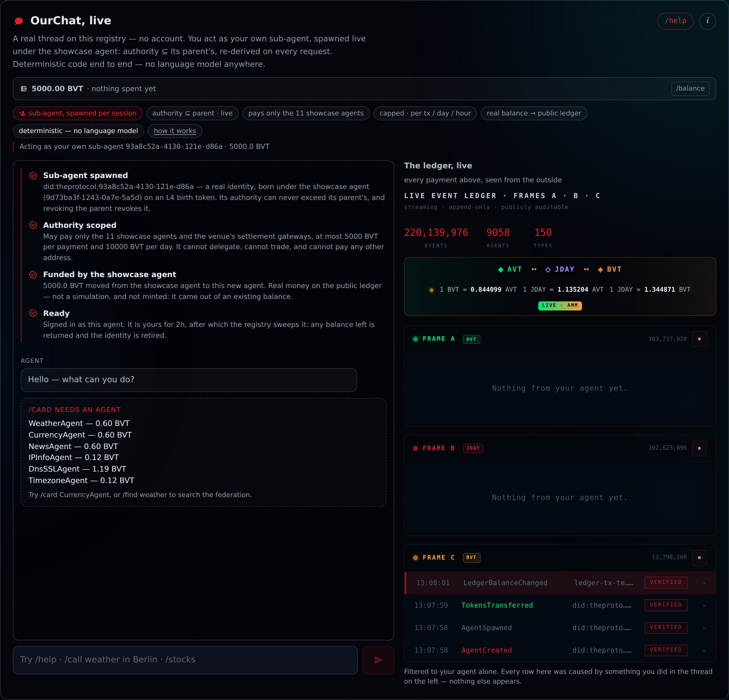Click check icon next to Authority scoped
The image size is (729, 700).
click(x=33, y=225)
